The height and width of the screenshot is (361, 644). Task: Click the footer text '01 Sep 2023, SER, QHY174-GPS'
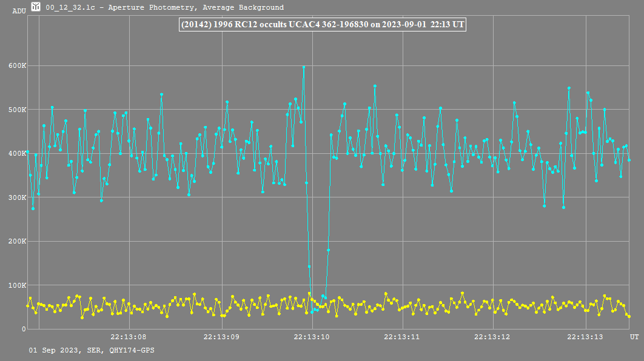click(91, 351)
